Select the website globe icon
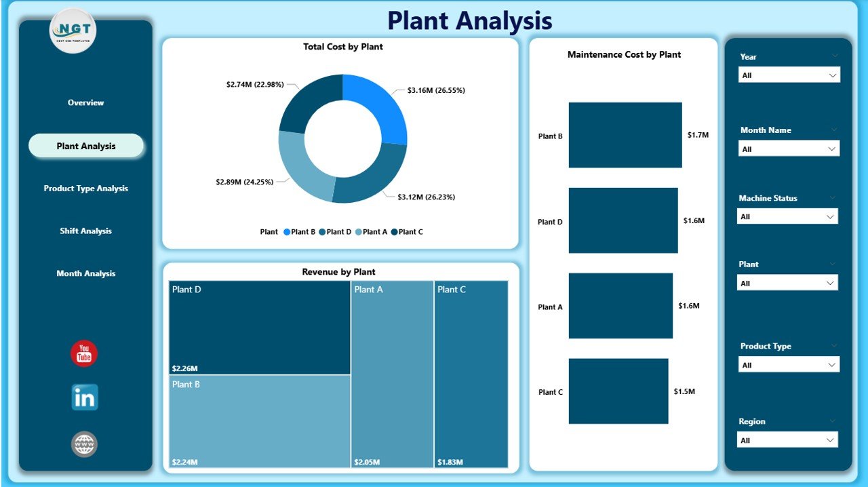This screenshot has width=868, height=487. click(x=83, y=444)
